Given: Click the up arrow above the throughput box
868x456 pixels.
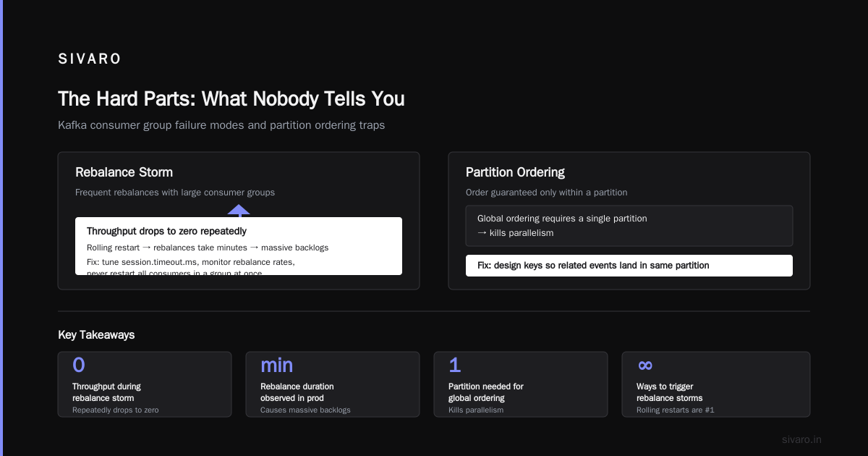Looking at the screenshot, I should pos(239,211).
